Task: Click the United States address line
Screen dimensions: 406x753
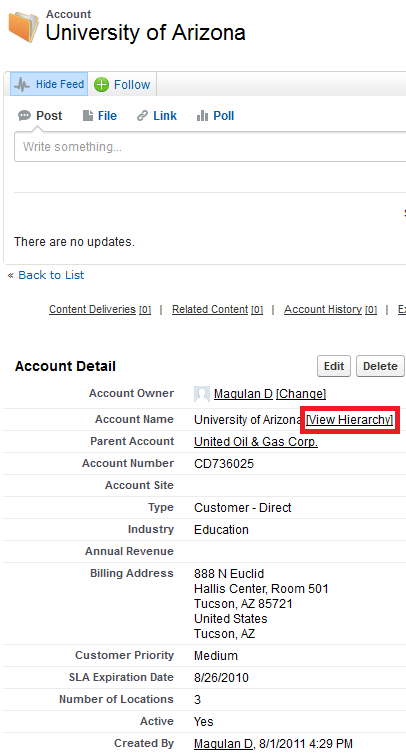Action: coord(231,619)
